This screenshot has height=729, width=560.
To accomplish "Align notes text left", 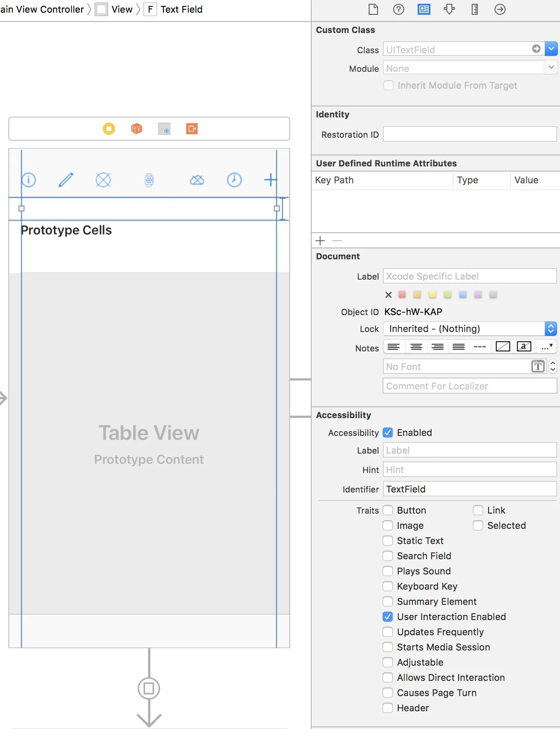I will [394, 347].
